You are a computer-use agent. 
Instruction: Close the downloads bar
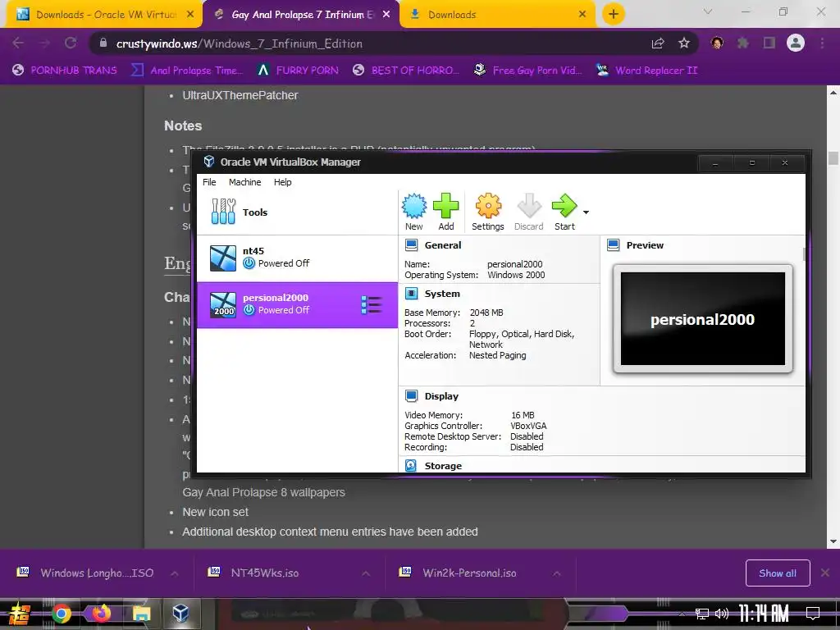pyautogui.click(x=825, y=573)
